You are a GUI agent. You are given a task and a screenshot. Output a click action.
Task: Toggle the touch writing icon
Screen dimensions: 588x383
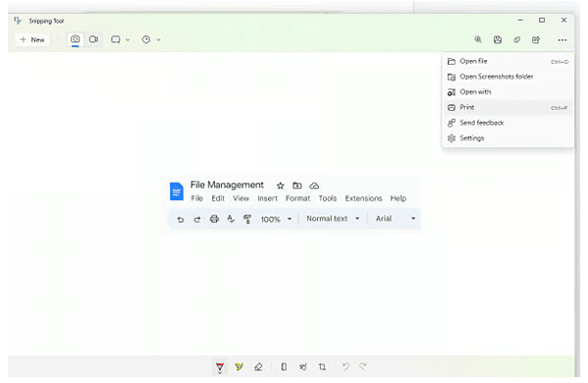(x=303, y=366)
